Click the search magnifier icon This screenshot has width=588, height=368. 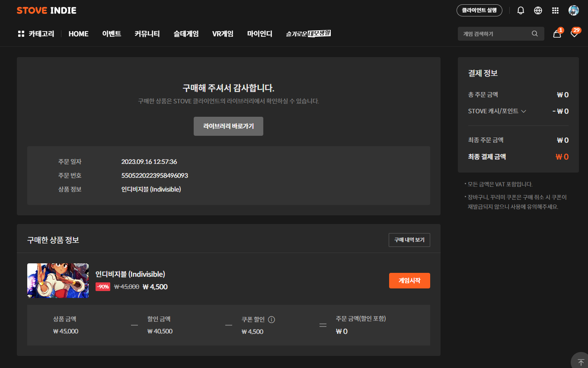pos(535,34)
